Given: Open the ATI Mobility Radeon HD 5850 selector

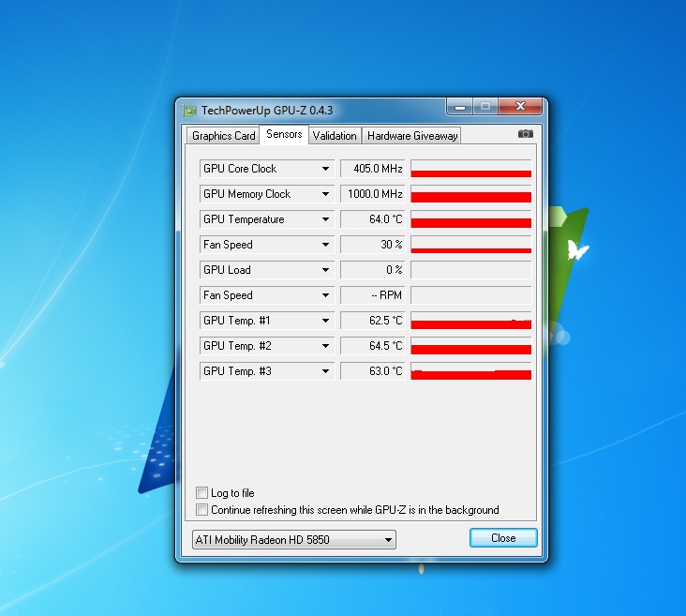Looking at the screenshot, I should pyautogui.click(x=294, y=539).
